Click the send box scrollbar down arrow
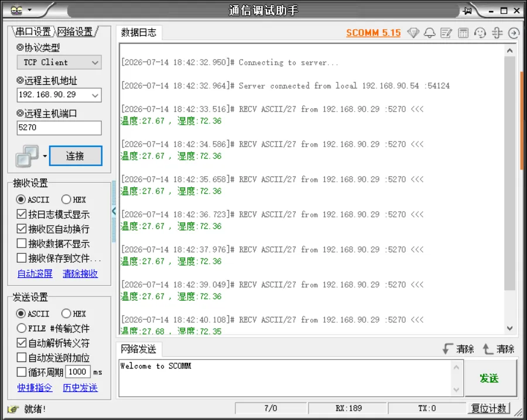 [456, 390]
